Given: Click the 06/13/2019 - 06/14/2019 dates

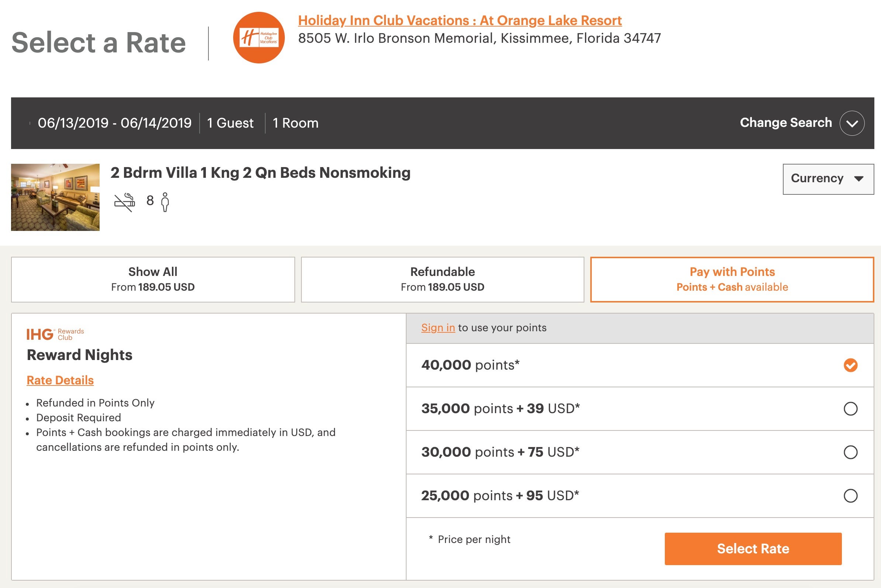Looking at the screenshot, I should click(114, 123).
